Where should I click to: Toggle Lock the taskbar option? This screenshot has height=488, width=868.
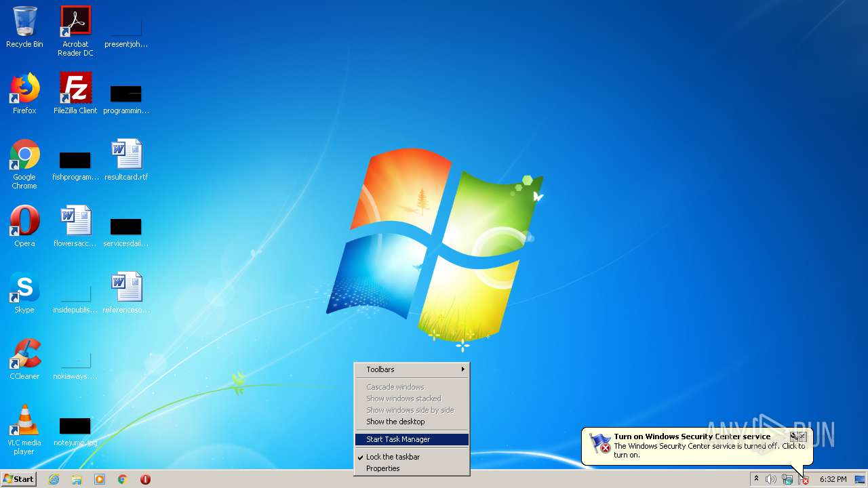tap(412, 457)
